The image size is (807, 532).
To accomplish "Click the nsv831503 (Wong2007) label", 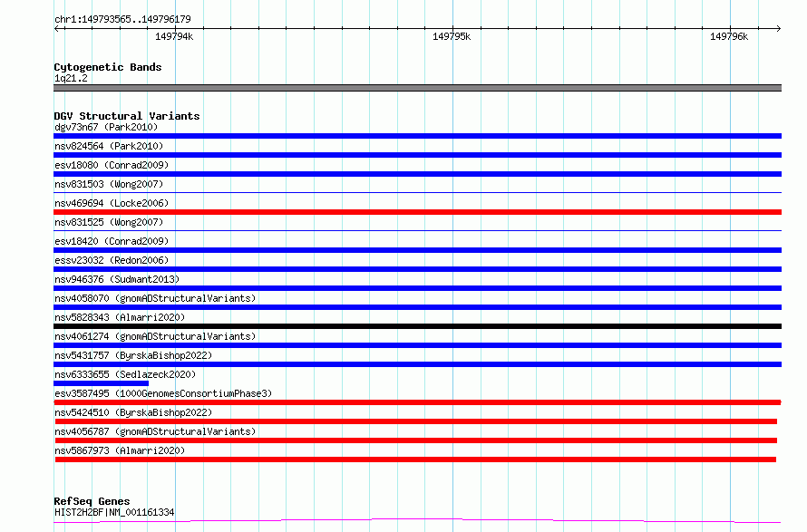I will click(x=109, y=184).
